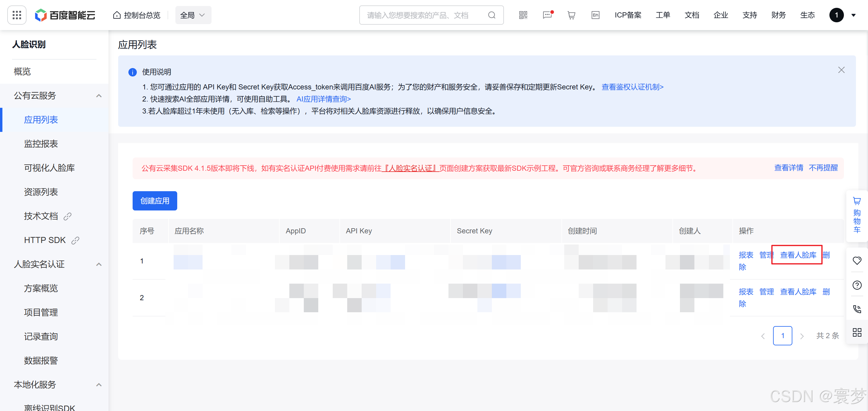
Task: Click 不再提醒 in the red notice
Action: click(823, 168)
